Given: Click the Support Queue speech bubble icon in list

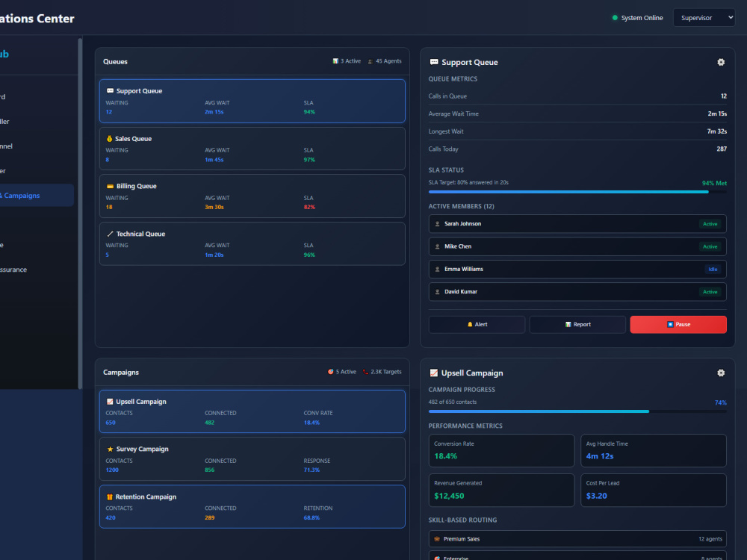Looking at the screenshot, I should pyautogui.click(x=110, y=91).
